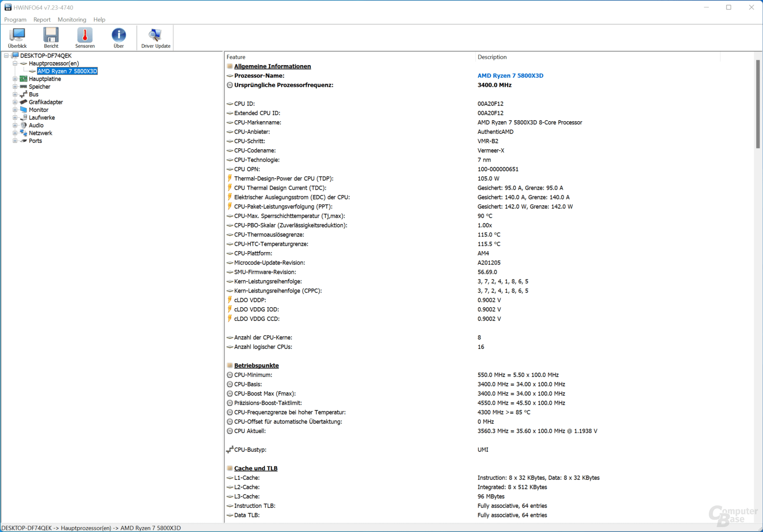Click the Hauptplatine motherboard icon in tree
This screenshot has height=532, width=763.
coord(23,79)
